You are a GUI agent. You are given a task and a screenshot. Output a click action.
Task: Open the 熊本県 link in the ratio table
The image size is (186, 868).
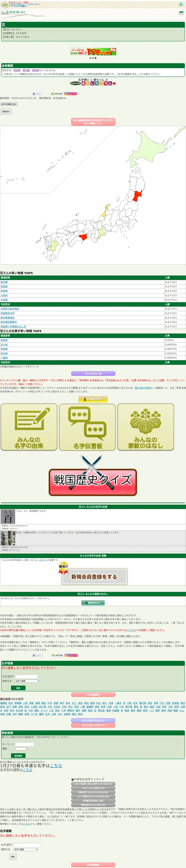click(x=4, y=353)
